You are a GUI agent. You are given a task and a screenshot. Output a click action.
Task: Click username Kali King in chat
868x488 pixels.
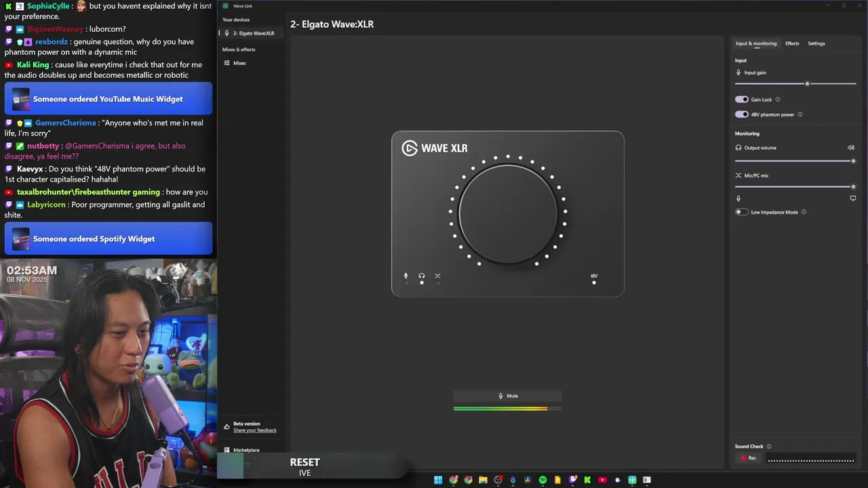33,65
